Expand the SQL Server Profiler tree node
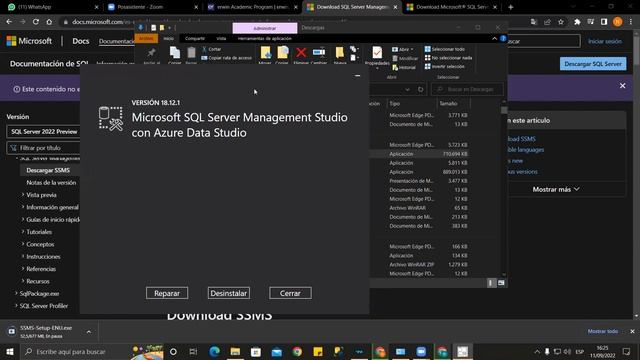The width and height of the screenshot is (640, 360). [16, 306]
